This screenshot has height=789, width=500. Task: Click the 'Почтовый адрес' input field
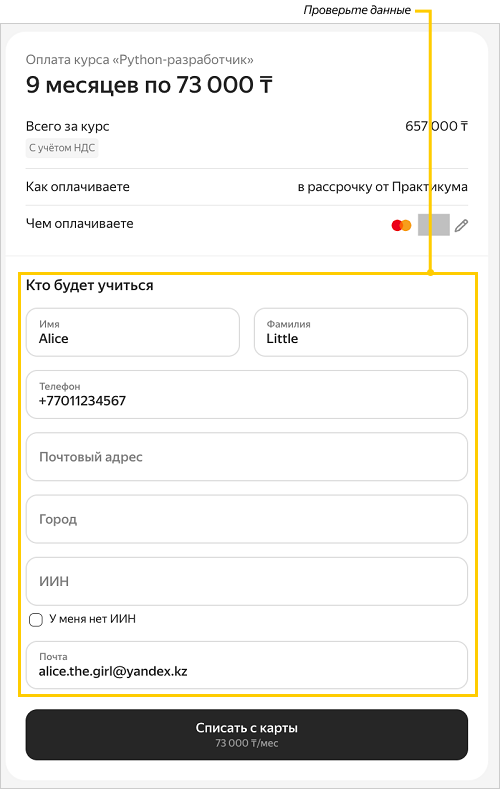click(x=246, y=456)
